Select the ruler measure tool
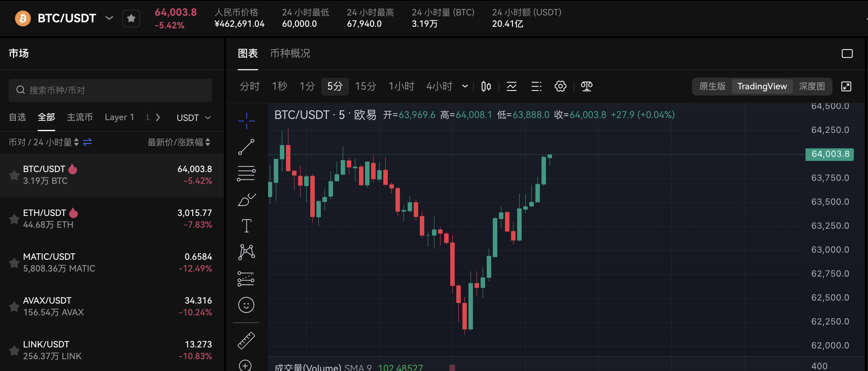The image size is (868, 371). (x=246, y=341)
